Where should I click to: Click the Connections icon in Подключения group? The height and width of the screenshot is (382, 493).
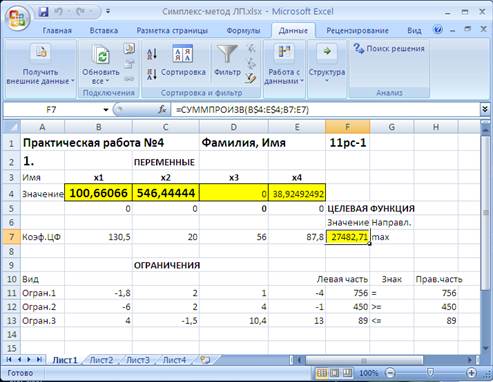coord(129,49)
